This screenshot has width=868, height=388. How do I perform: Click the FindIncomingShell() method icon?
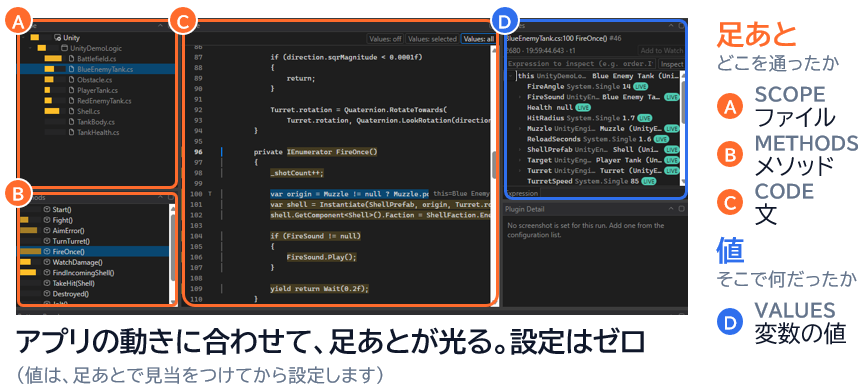click(46, 273)
